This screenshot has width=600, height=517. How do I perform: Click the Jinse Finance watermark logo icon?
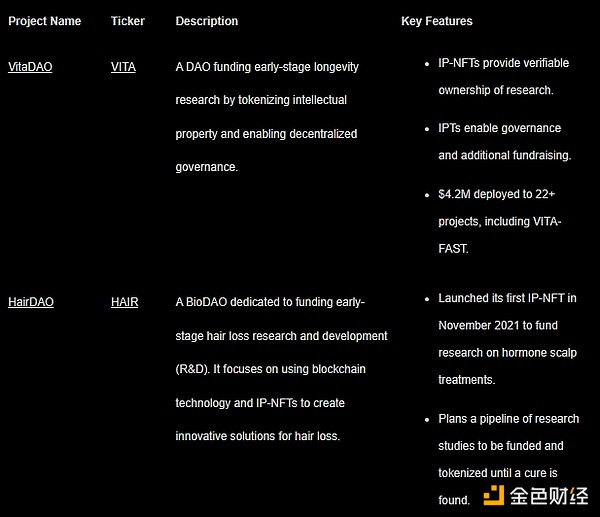(493, 495)
